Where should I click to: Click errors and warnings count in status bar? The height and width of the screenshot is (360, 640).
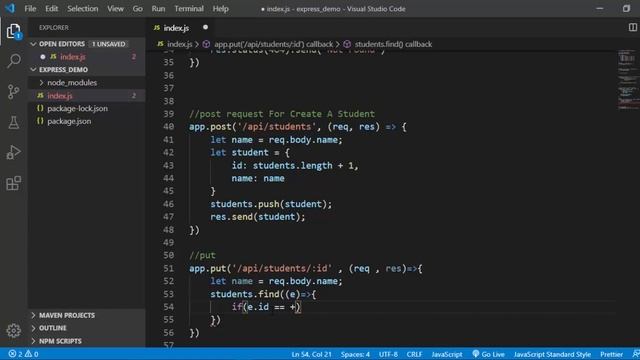click(x=23, y=354)
